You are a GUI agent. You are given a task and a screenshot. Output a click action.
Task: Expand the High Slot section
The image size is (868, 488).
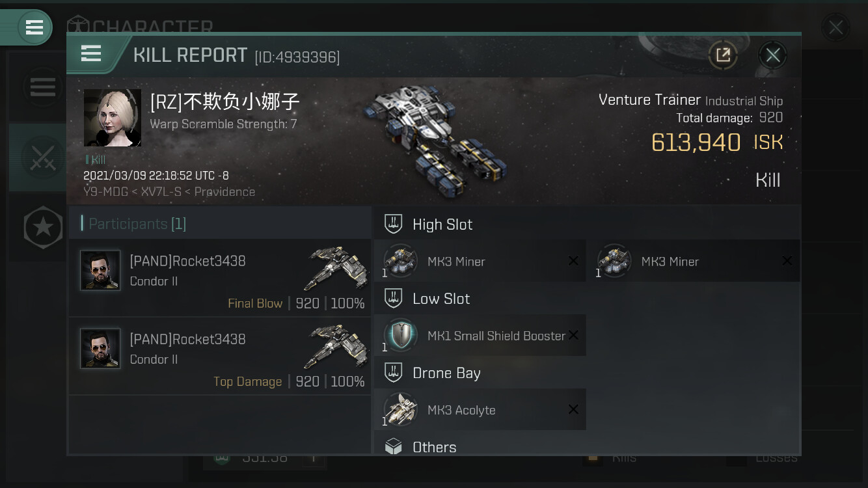coord(586,224)
